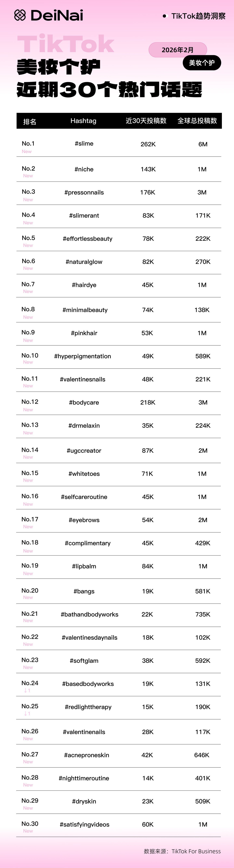Open the #bathandbodyworks hashtag

click(90, 614)
